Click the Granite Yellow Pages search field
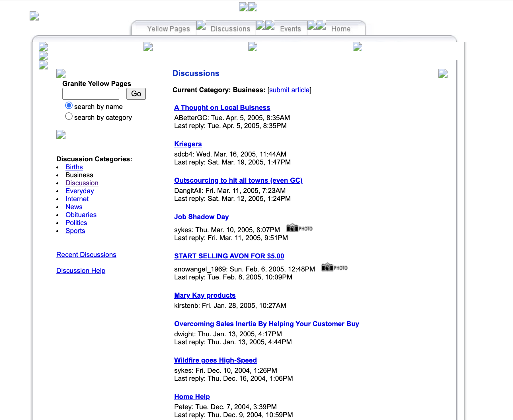Viewport: 513px width, 420px height. (x=91, y=94)
